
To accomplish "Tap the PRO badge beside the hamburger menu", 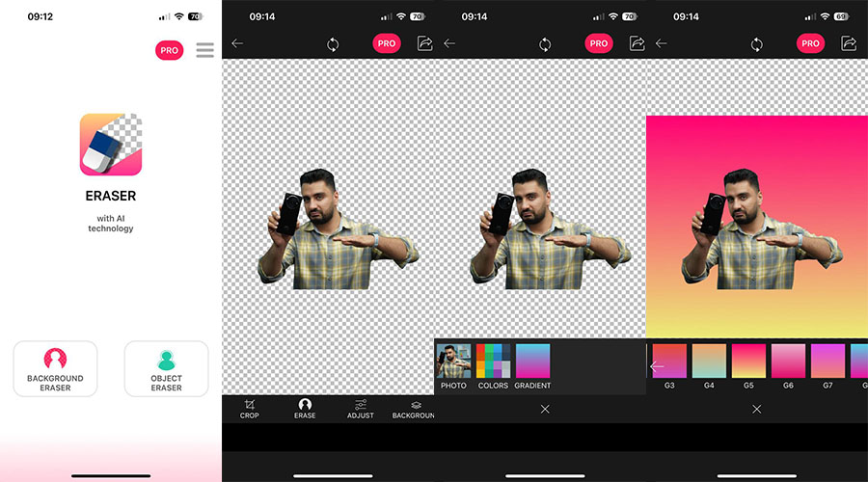I will [169, 50].
